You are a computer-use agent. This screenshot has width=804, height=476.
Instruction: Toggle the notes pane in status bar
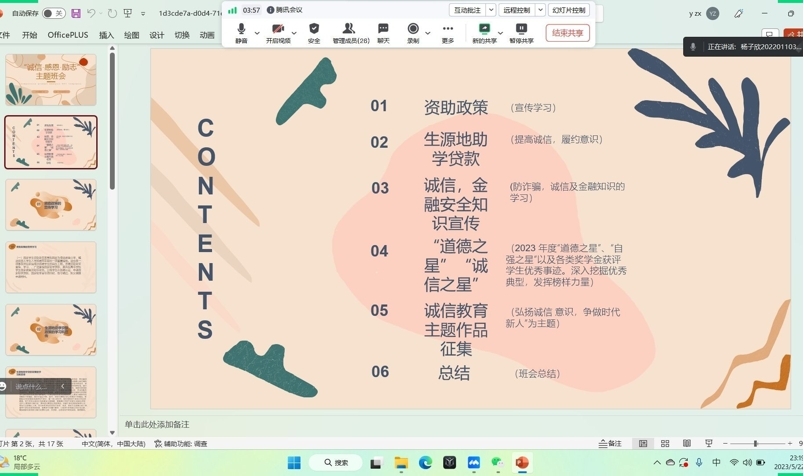610,443
